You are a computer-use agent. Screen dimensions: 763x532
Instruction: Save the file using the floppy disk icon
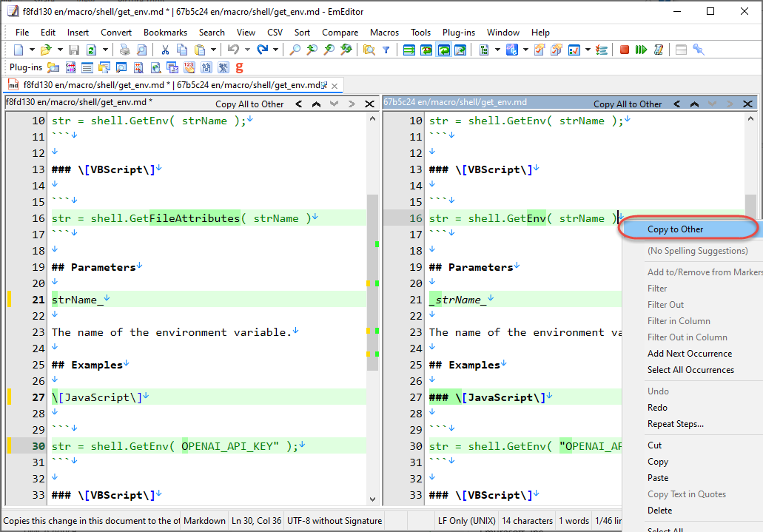tap(74, 50)
